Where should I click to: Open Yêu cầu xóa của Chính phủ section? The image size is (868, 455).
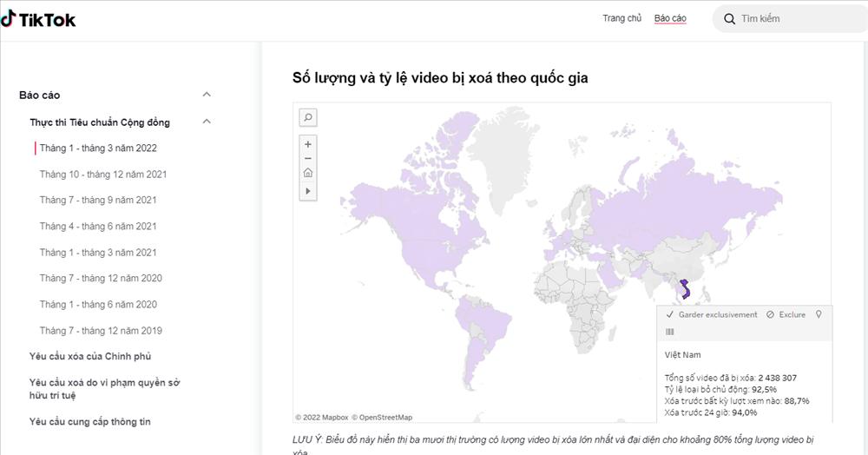coord(90,357)
